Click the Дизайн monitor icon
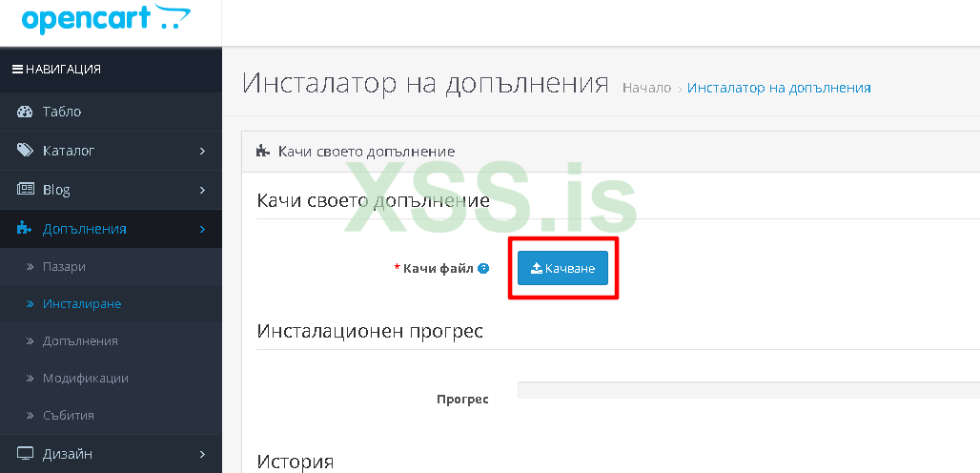 coord(25,454)
